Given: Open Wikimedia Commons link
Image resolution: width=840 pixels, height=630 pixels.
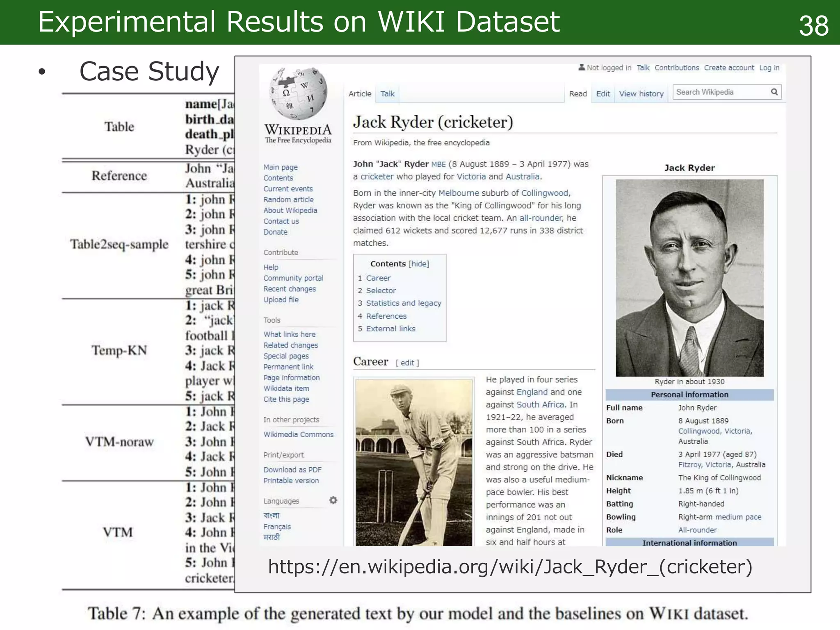Looking at the screenshot, I should pyautogui.click(x=298, y=434).
